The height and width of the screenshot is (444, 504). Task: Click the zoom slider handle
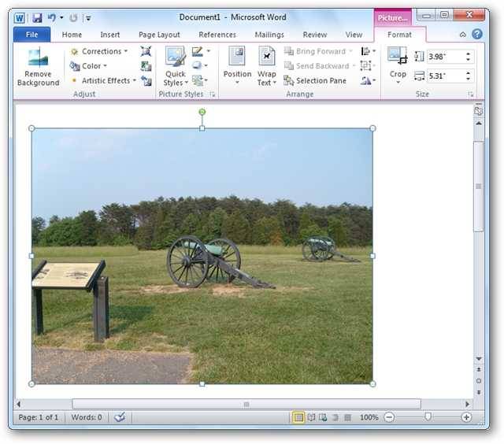tap(428, 416)
